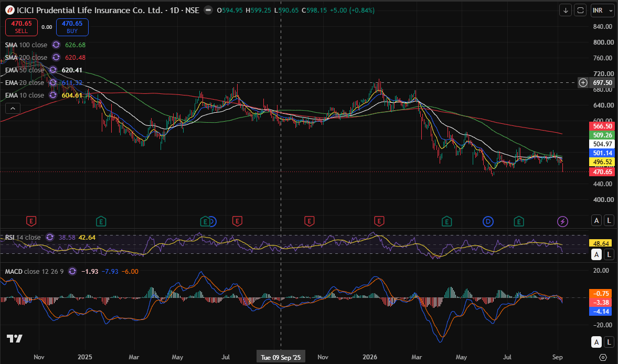
Task: Click the RSI value 42.64 in yellow
Action: [87, 237]
